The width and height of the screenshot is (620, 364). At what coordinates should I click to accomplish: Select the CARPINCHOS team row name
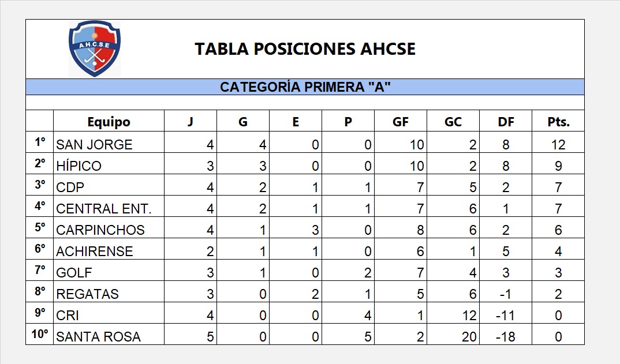click(x=100, y=230)
